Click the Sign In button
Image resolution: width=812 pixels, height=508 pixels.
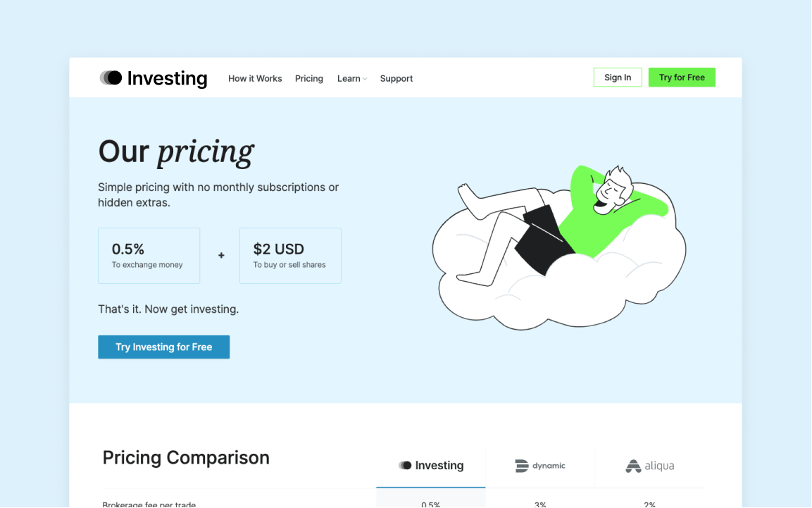coord(618,78)
